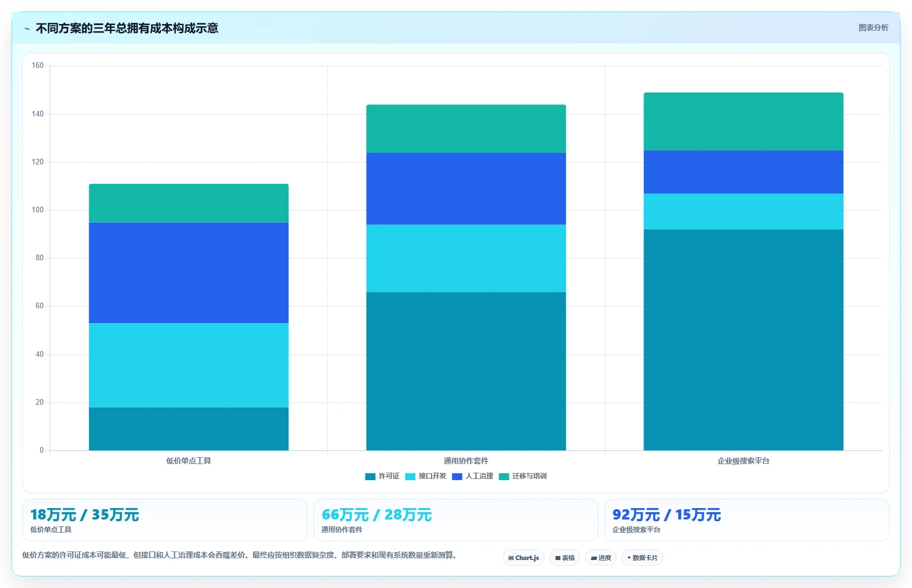Click the 66万元 / 28万元 value
The height and width of the screenshot is (588, 912).
(x=376, y=515)
